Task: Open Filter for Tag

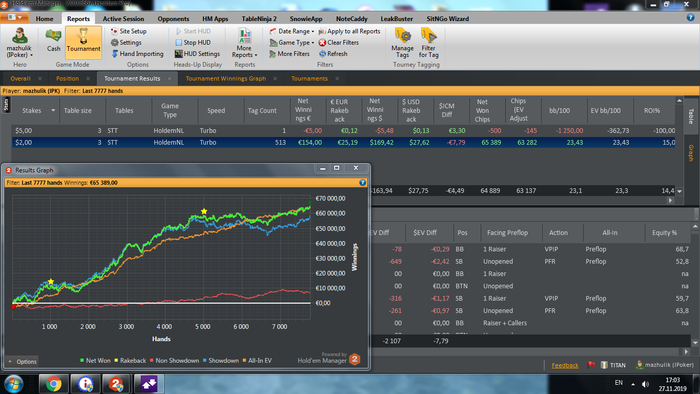Action: (429, 43)
